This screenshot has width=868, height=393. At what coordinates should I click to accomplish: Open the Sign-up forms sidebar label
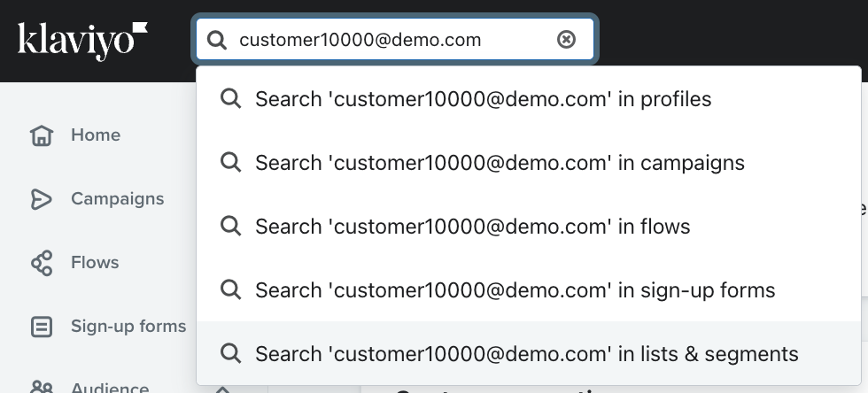coord(128,326)
